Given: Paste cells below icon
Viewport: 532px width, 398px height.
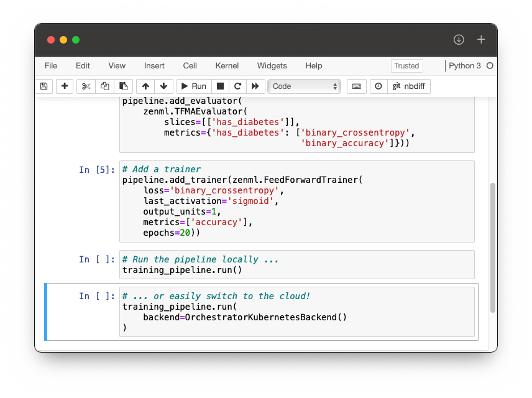Looking at the screenshot, I should tap(123, 86).
